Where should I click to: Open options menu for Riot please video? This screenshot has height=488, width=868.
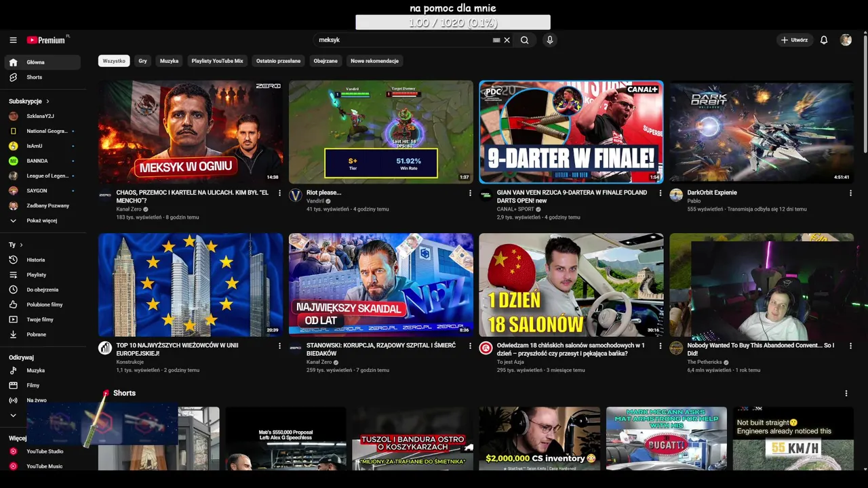(x=470, y=193)
